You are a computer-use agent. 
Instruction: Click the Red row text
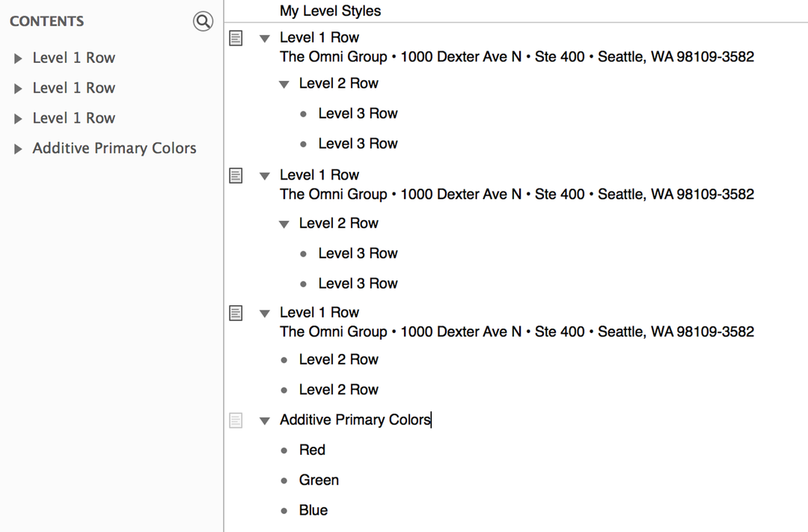coord(312,450)
